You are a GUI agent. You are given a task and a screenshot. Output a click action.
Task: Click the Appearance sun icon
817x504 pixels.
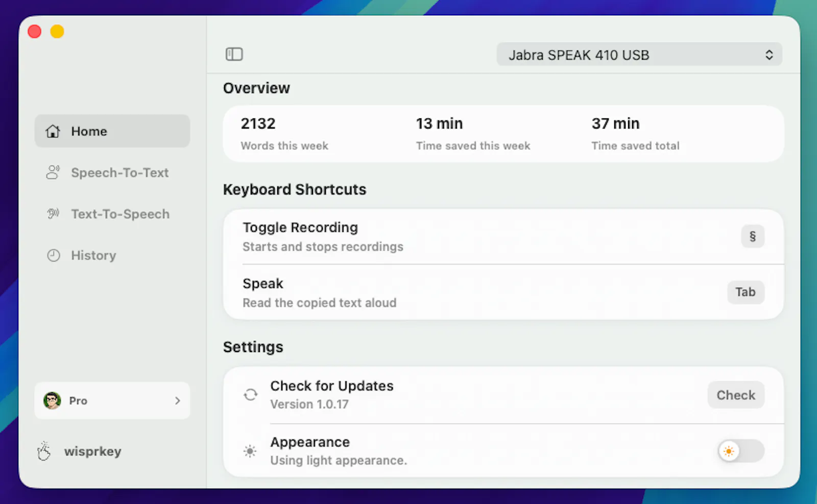pos(250,451)
